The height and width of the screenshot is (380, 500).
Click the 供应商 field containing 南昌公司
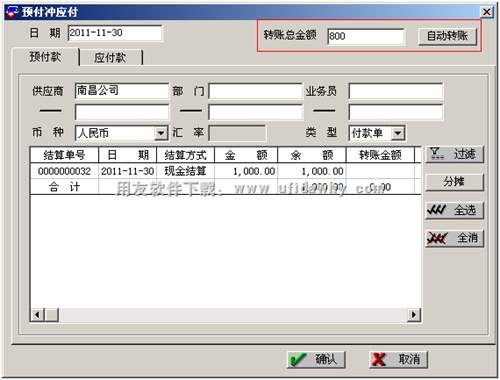[x=122, y=91]
